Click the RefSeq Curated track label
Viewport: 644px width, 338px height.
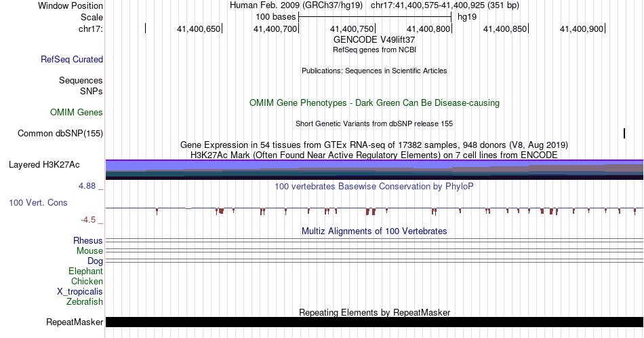point(71,59)
